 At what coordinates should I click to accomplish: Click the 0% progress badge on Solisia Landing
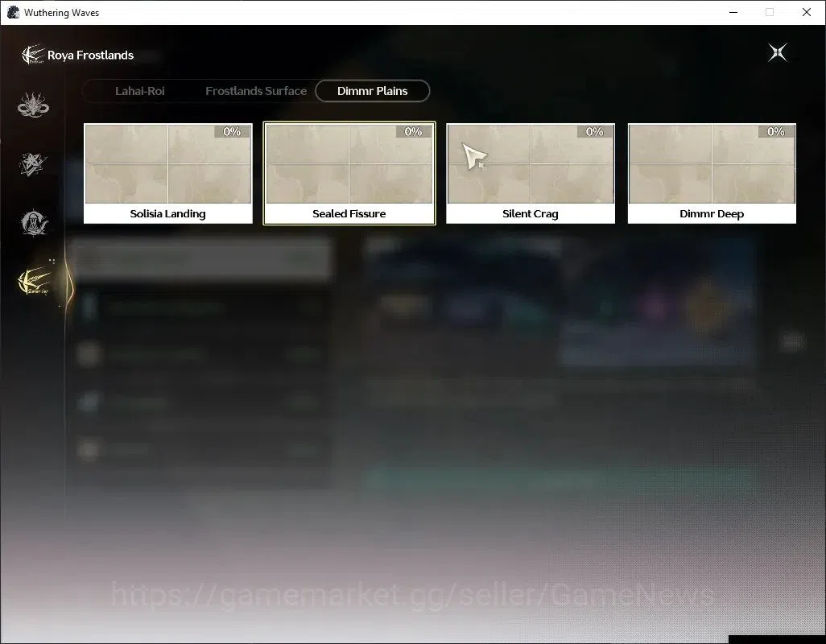tap(232, 132)
